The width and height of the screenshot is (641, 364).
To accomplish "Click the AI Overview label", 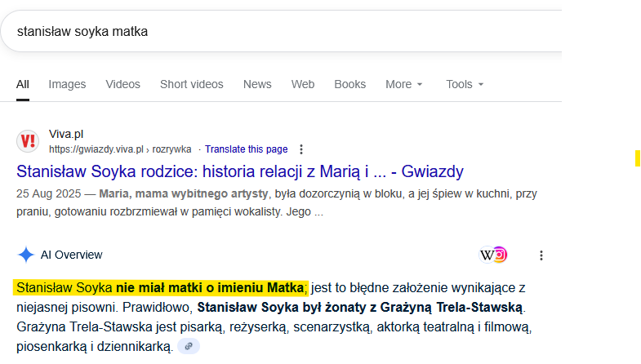I will [x=72, y=255].
